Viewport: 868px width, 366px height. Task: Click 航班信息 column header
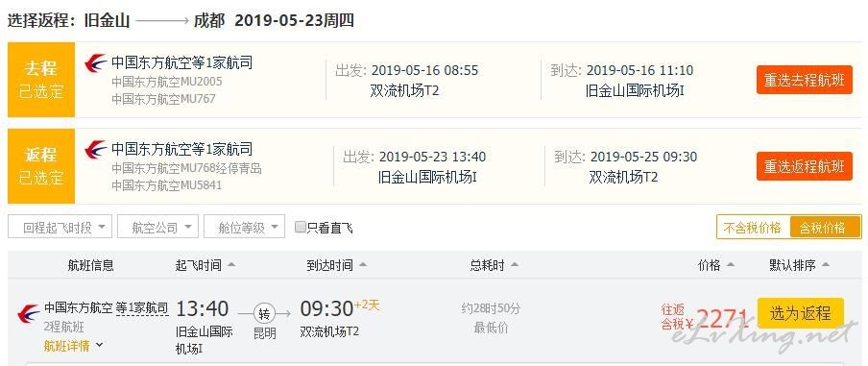click(91, 265)
